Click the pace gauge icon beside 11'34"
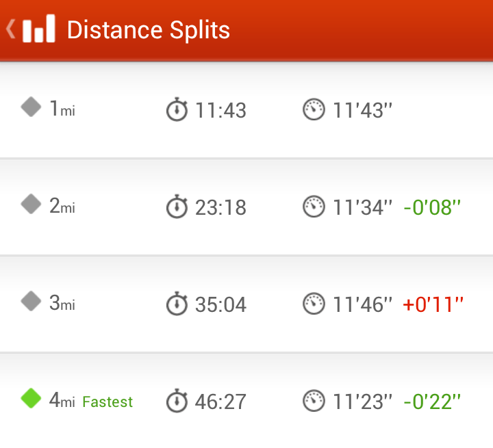The height and width of the screenshot is (448, 493). coord(314,207)
